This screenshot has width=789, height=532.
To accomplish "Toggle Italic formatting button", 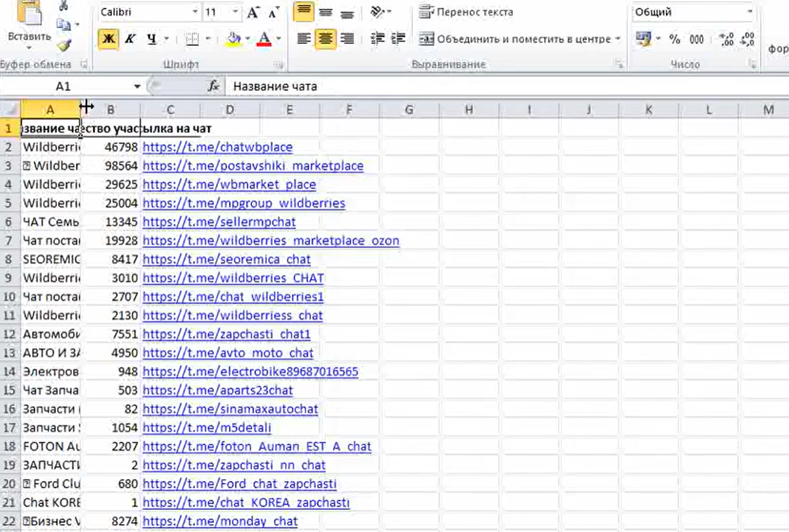I will click(x=130, y=39).
